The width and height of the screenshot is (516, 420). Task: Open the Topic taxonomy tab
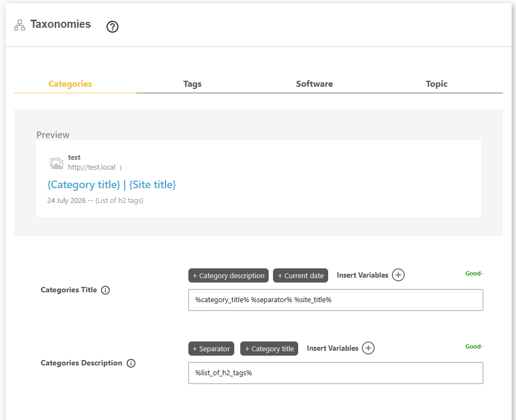436,84
